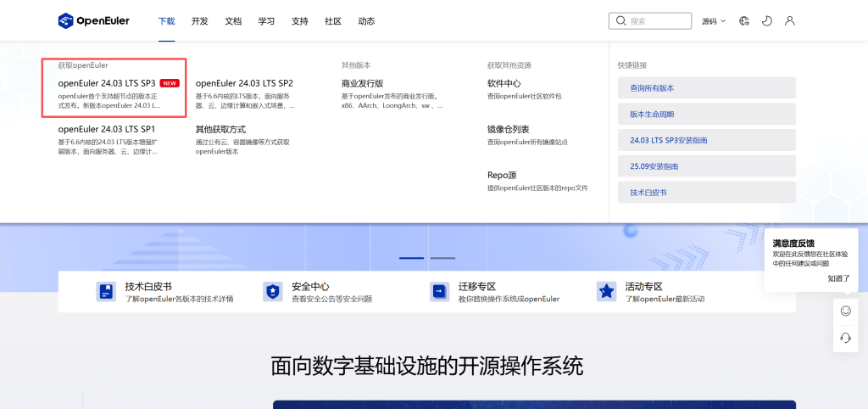Switch to second carousel slide indicator
This screenshot has width=868, height=409.
coord(442,257)
